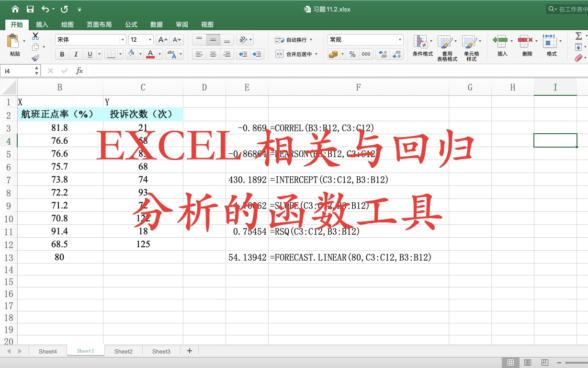This screenshot has width=588, height=368.
Task: Switch to the Sheet2 worksheet tab
Action: (123, 351)
